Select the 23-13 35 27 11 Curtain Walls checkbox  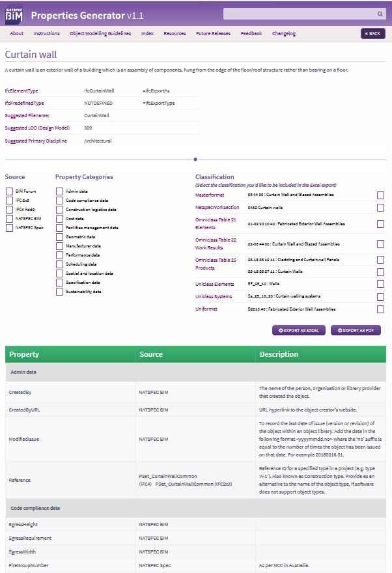tap(380, 272)
